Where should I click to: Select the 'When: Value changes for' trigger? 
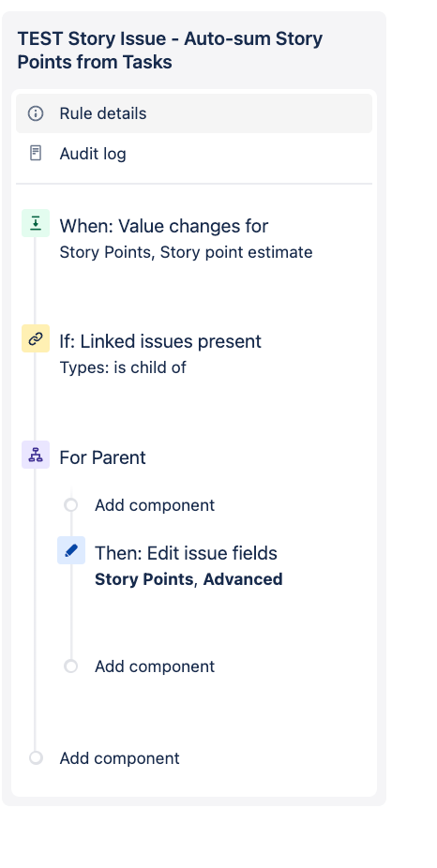(x=164, y=226)
